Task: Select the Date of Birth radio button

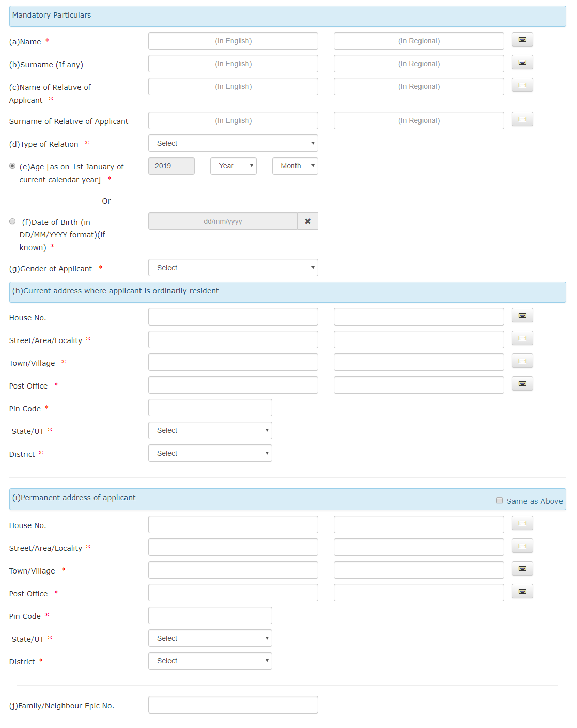Action: [12, 221]
